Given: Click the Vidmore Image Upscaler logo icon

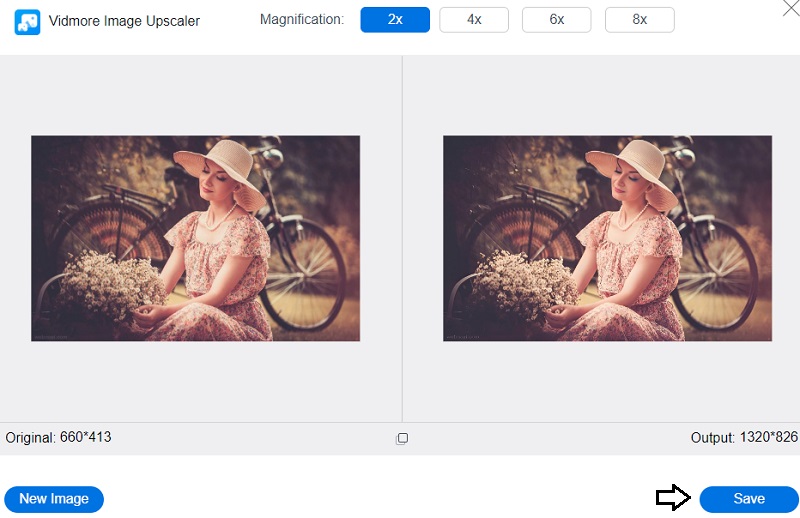Looking at the screenshot, I should (x=27, y=22).
